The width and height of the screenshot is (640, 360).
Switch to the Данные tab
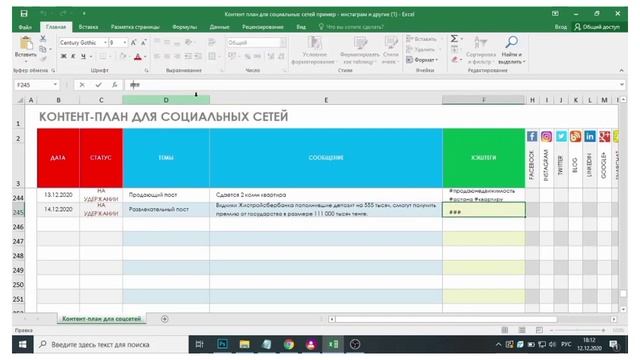[x=219, y=27]
